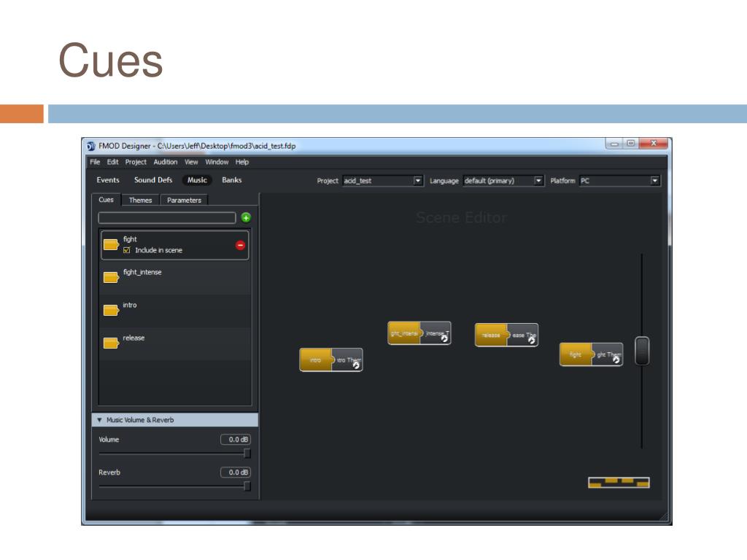Open the Project dropdown showing acid_test
747x560 pixels.
[x=383, y=181]
